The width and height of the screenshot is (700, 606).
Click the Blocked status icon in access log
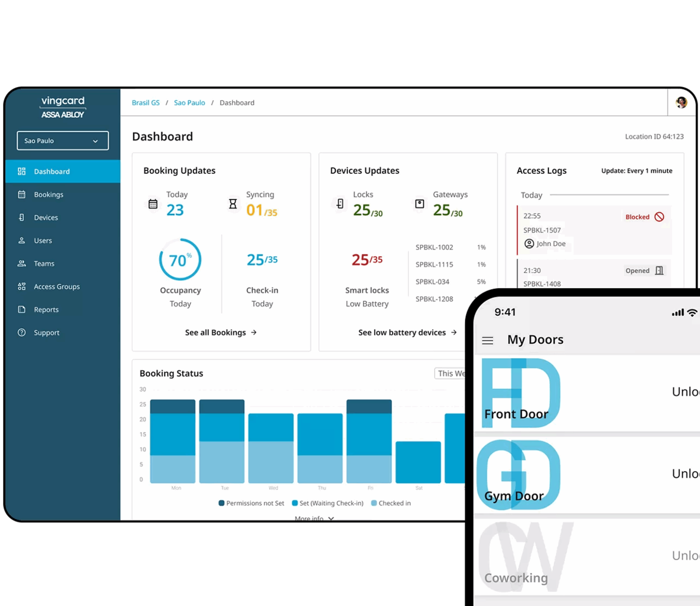(659, 217)
